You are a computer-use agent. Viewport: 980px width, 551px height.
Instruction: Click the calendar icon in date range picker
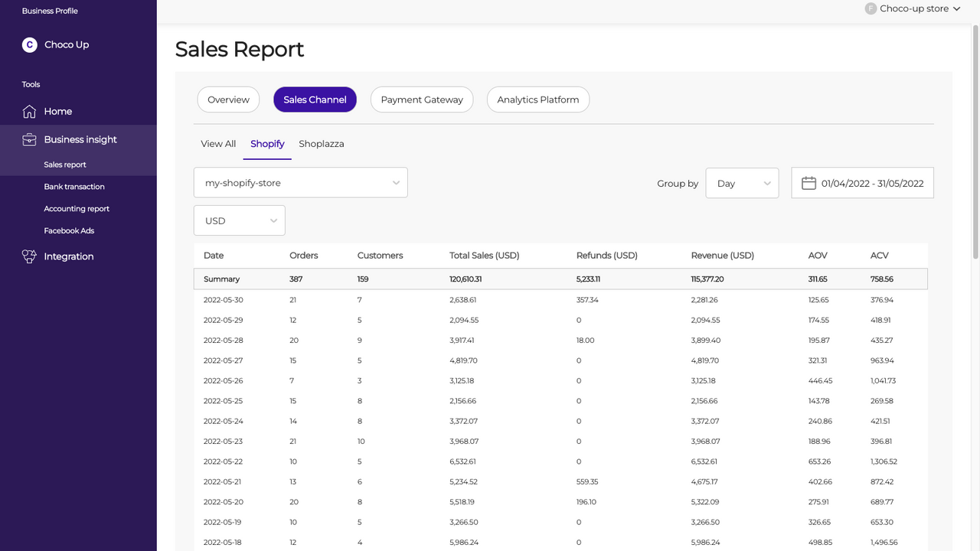(808, 182)
